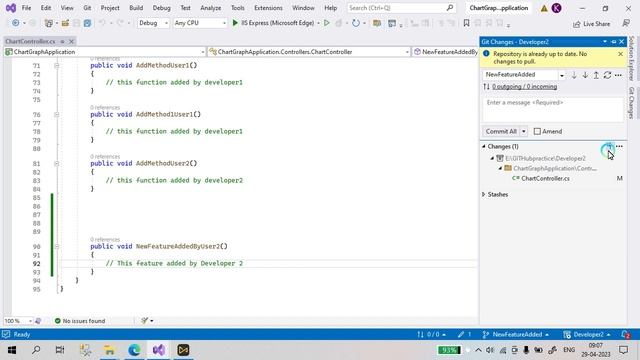
Task: Click the Search (Ctrl+Q) box
Action: point(401,8)
